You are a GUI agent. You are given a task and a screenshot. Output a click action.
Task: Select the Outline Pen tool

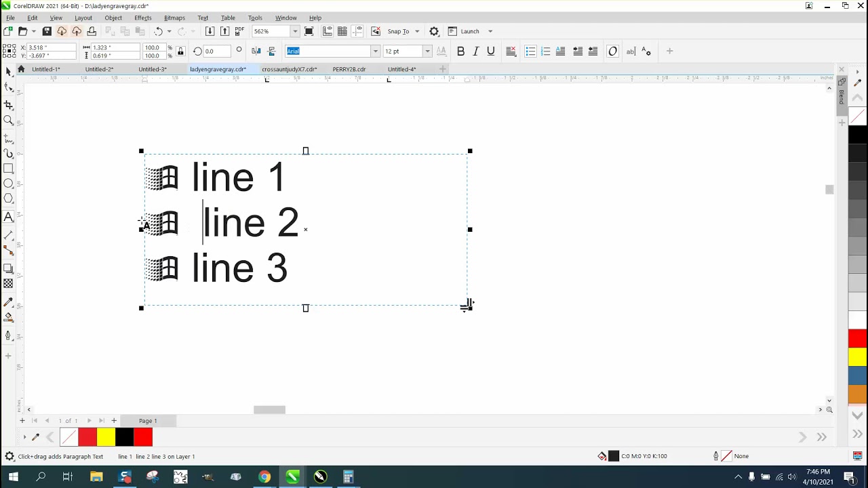coord(8,335)
